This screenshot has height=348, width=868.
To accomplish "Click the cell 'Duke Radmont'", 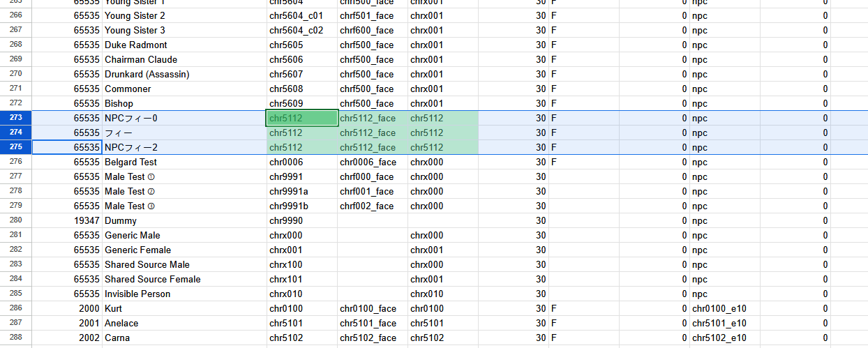I will [184, 45].
